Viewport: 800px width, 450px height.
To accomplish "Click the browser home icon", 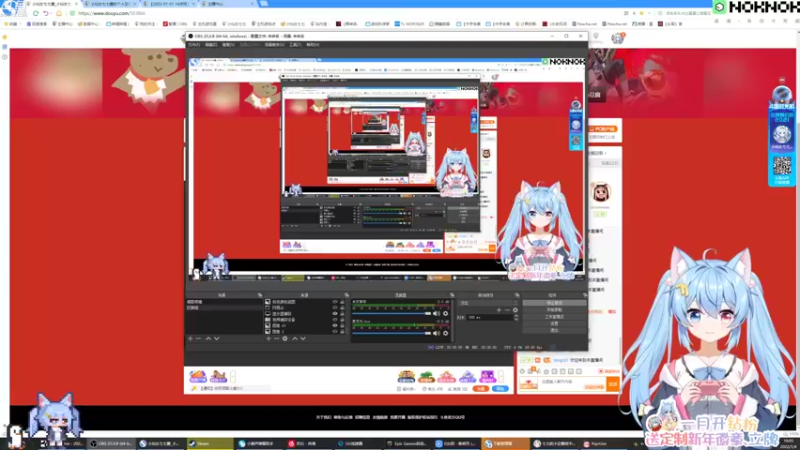I will [x=59, y=13].
